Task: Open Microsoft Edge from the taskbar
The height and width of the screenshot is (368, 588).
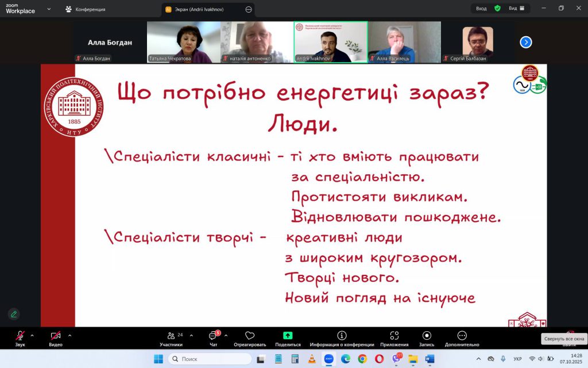Action: (345, 359)
